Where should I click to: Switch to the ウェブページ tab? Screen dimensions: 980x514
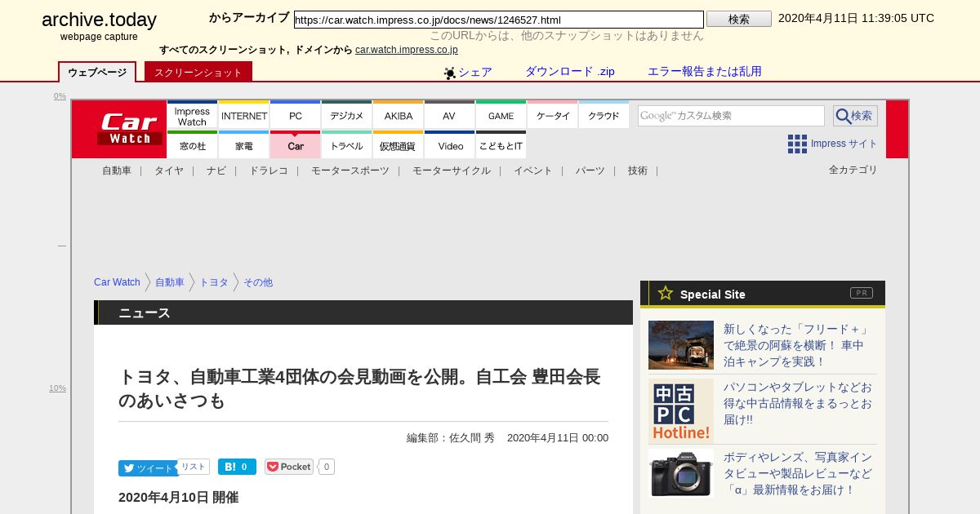click(97, 72)
